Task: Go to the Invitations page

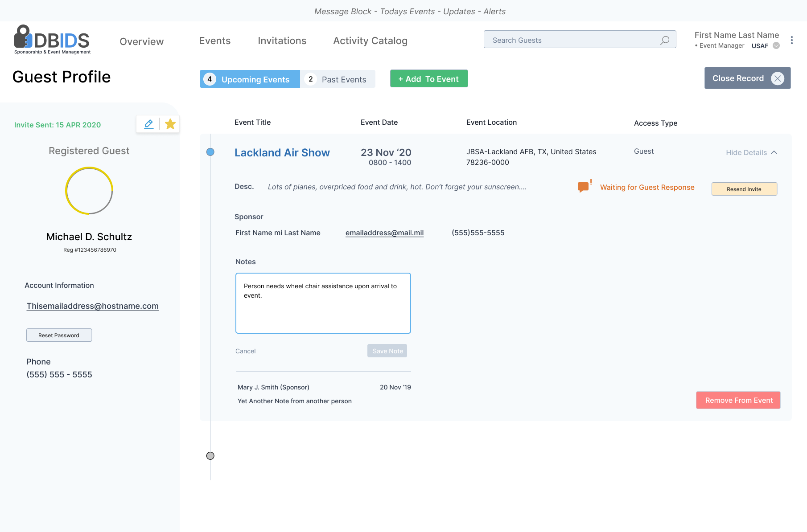Action: (282, 41)
